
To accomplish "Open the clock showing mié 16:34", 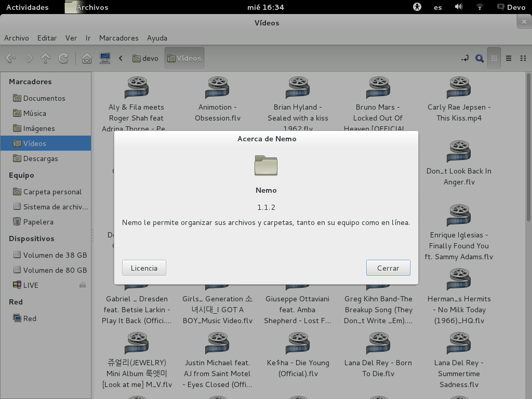I will (265, 7).
